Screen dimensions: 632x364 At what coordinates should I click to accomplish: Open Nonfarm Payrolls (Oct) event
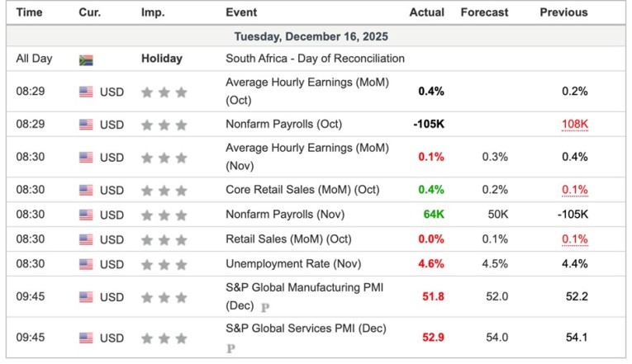pos(283,125)
